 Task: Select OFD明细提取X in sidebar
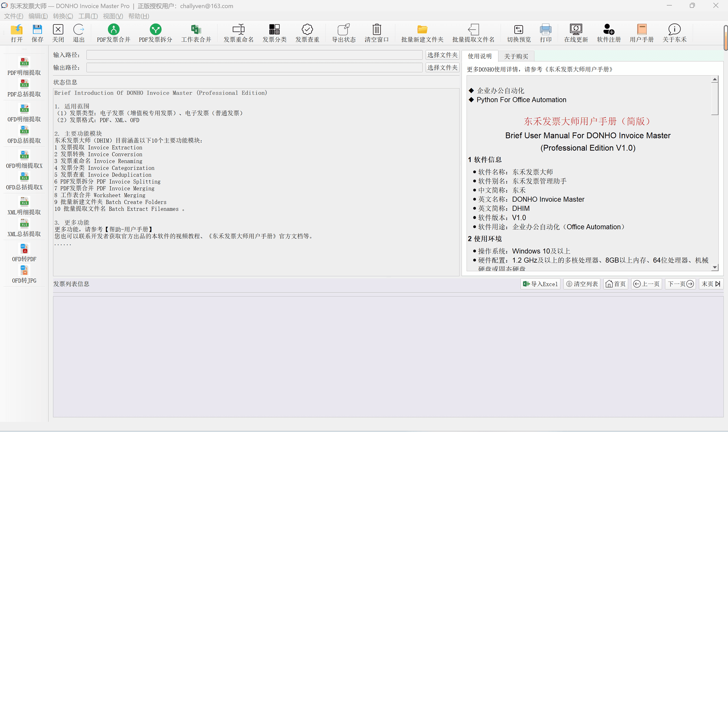24,159
